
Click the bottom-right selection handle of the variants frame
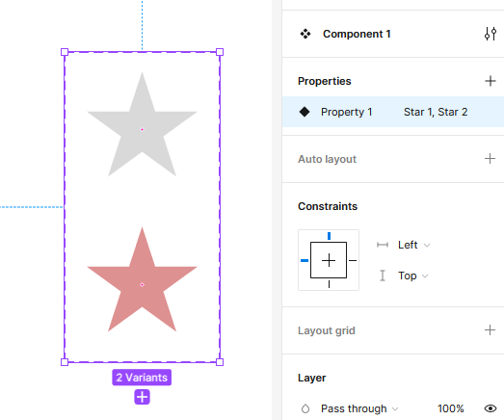[x=220, y=362]
